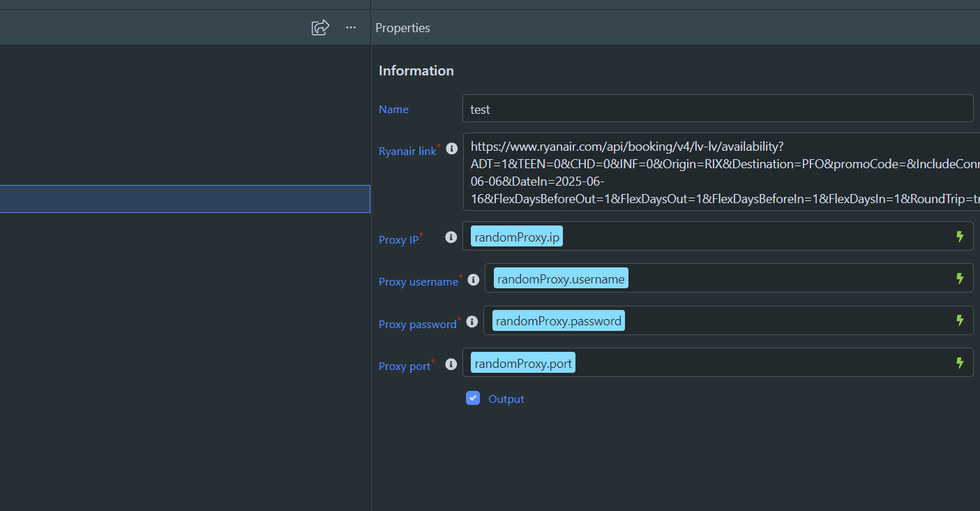
Task: Click the Ryanair link URL field
Action: click(x=718, y=171)
